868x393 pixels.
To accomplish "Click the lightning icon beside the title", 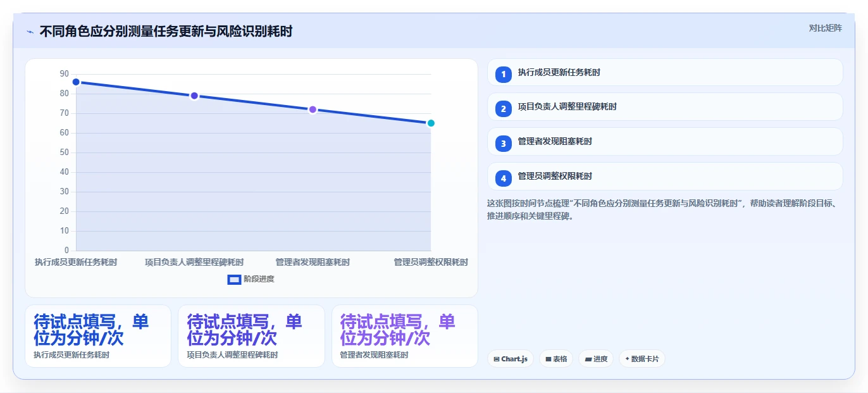I will tap(30, 32).
